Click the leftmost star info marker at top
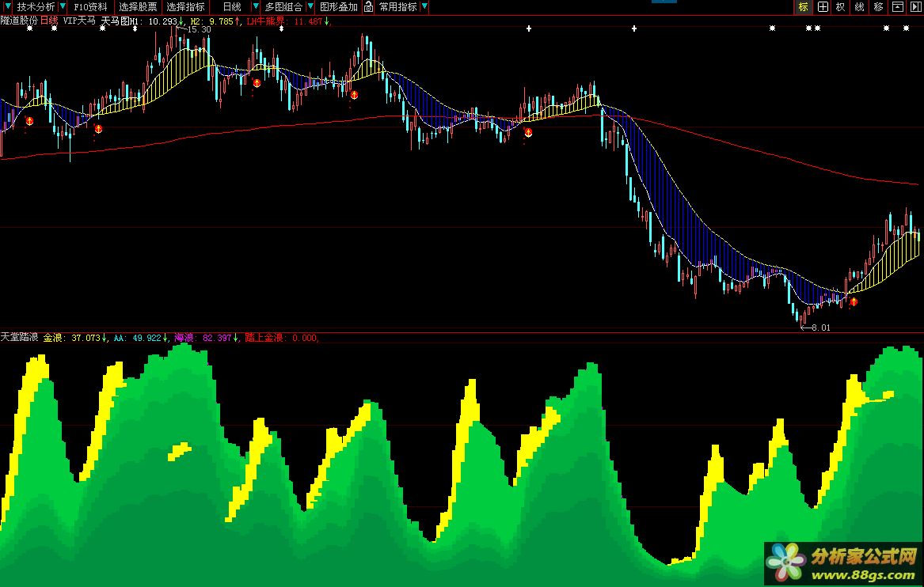 (29, 28)
